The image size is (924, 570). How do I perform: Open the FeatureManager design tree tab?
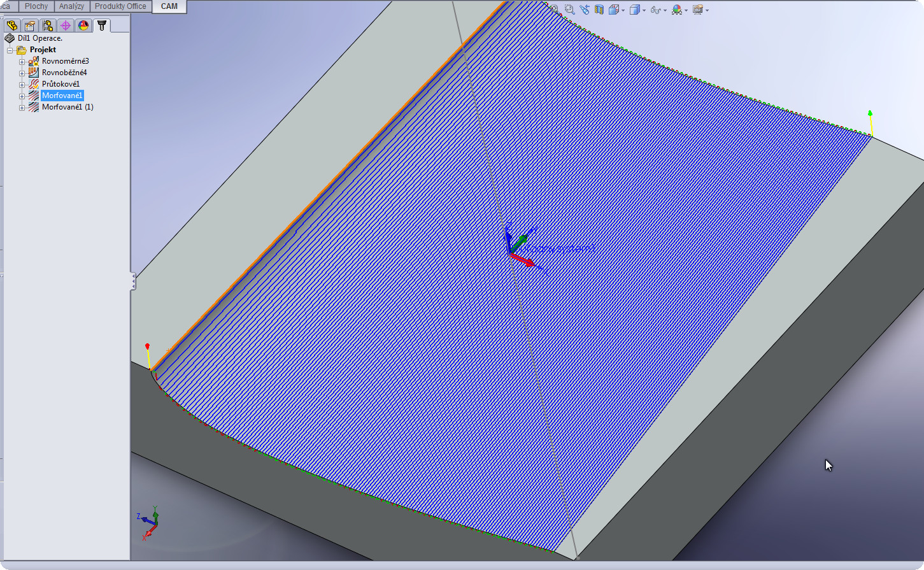tap(11, 25)
